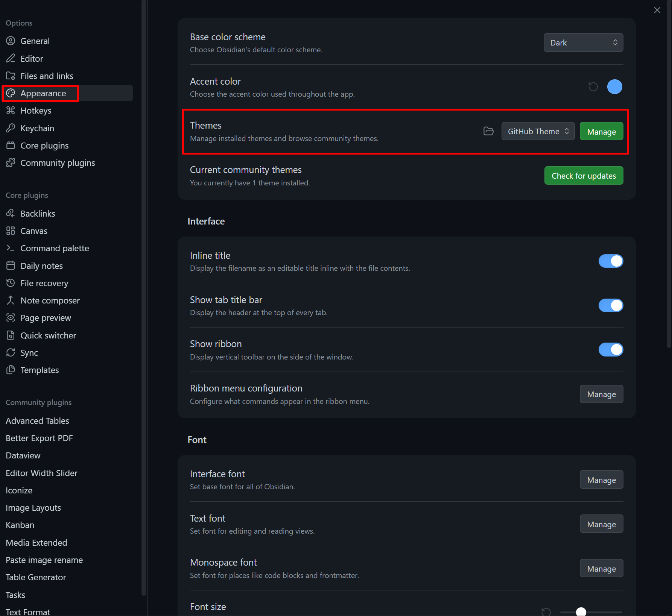Image resolution: width=672 pixels, height=616 pixels.
Task: Close the settings dialog with X
Action: tap(657, 10)
